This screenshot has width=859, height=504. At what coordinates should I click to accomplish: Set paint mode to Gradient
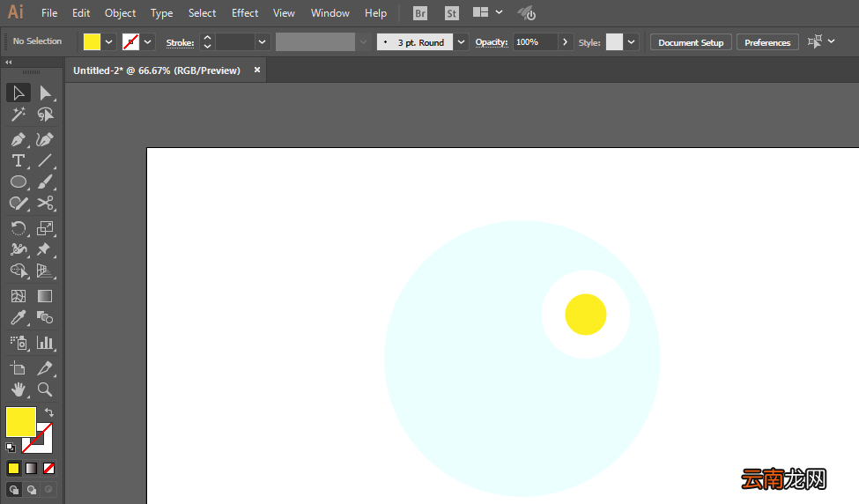click(31, 469)
